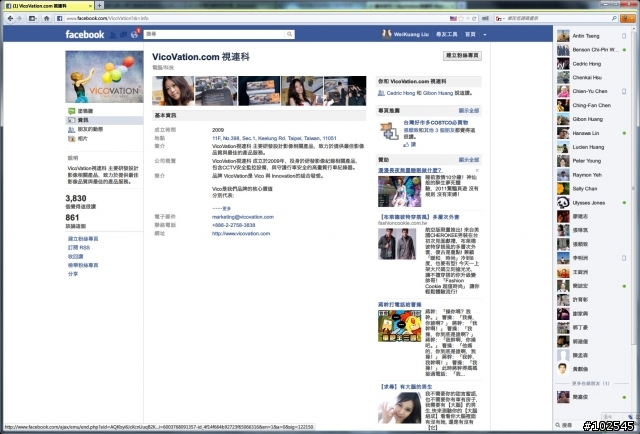Open the friend activity tab label in sidebar
This screenshot has width=640, height=434.
tap(90, 129)
